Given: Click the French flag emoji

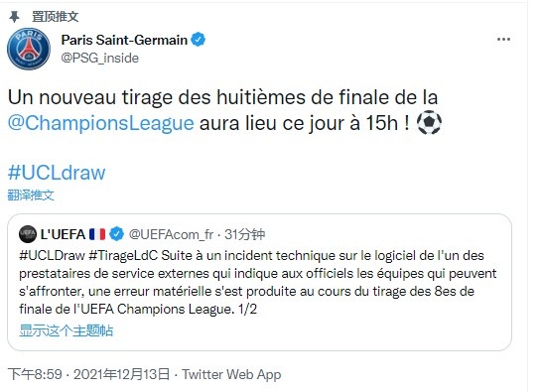Looking at the screenshot, I should tap(97, 234).
